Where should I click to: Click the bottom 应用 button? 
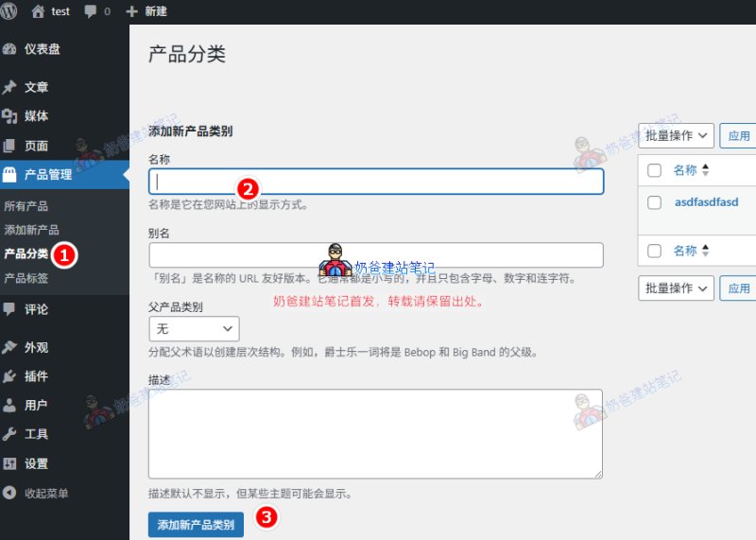click(739, 288)
